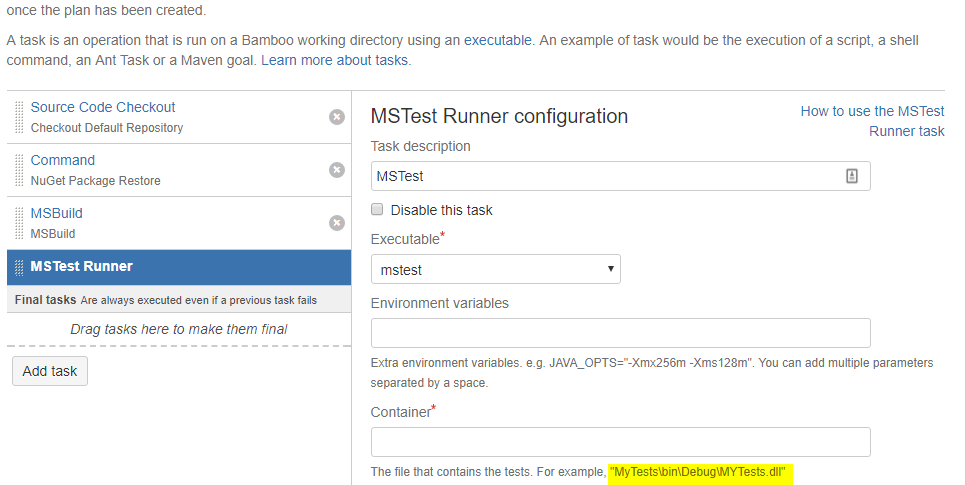Remove the MSBuild task via X icon
966x485 pixels.
337,223
